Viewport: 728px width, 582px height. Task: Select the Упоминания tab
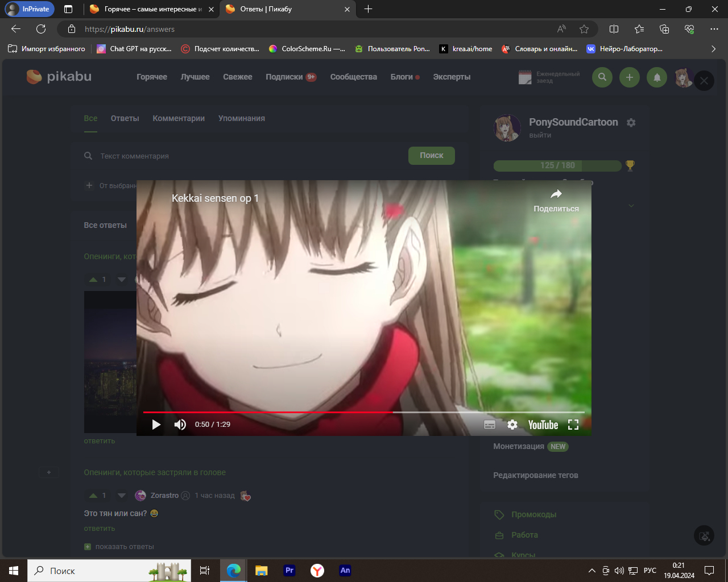click(x=242, y=118)
